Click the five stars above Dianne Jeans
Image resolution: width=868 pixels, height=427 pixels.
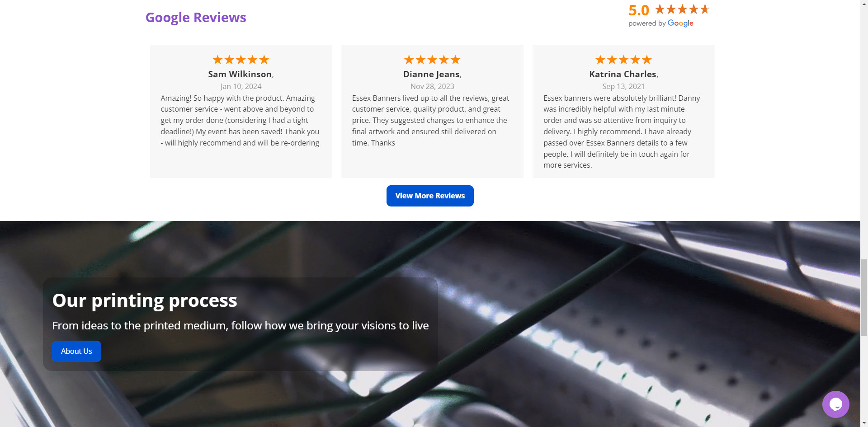pos(432,60)
